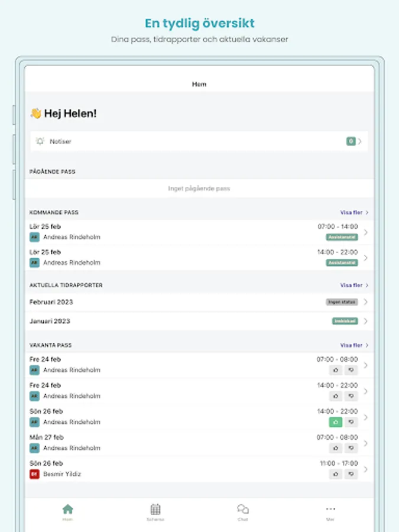Screen dimensions: 399x532
Task: Click the notification count badge on Notiser
Action: click(351, 141)
